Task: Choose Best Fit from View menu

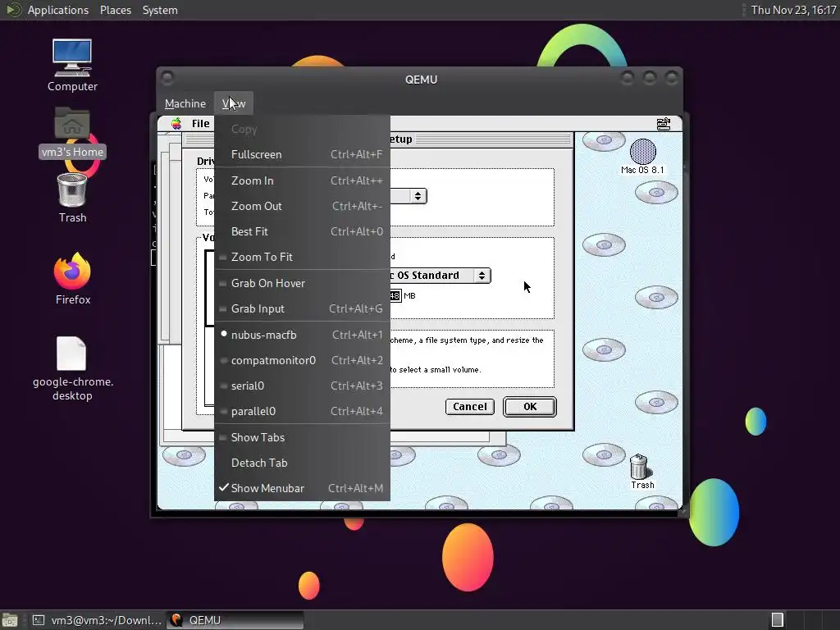Action: click(302, 231)
